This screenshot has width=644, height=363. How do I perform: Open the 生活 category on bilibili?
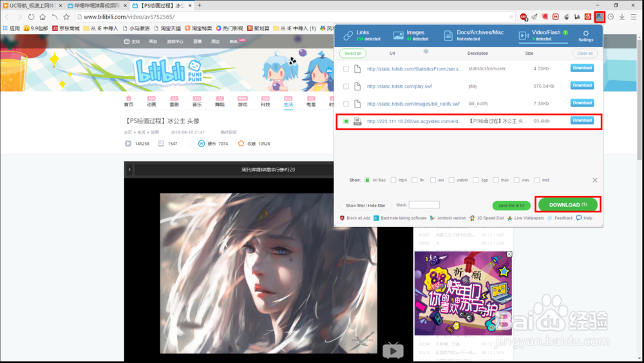289,101
